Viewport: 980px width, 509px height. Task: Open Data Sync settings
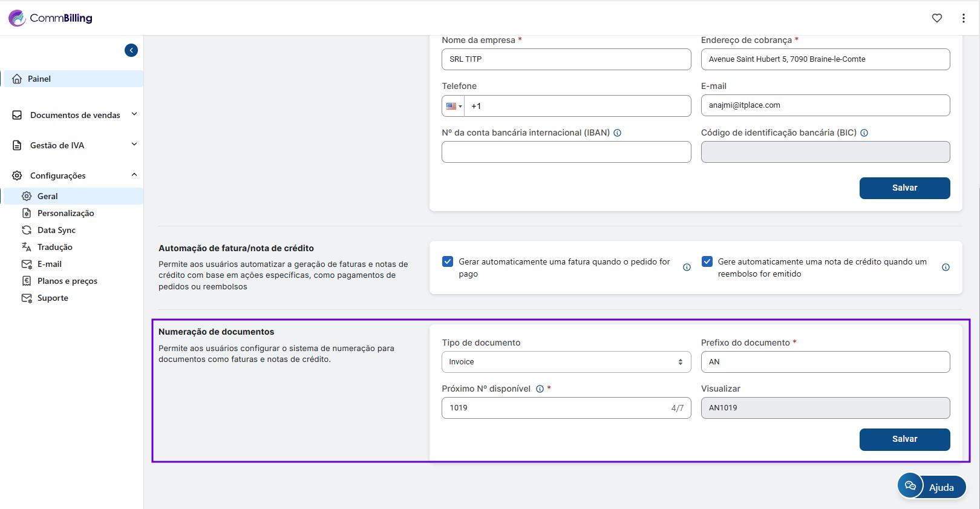click(x=56, y=230)
